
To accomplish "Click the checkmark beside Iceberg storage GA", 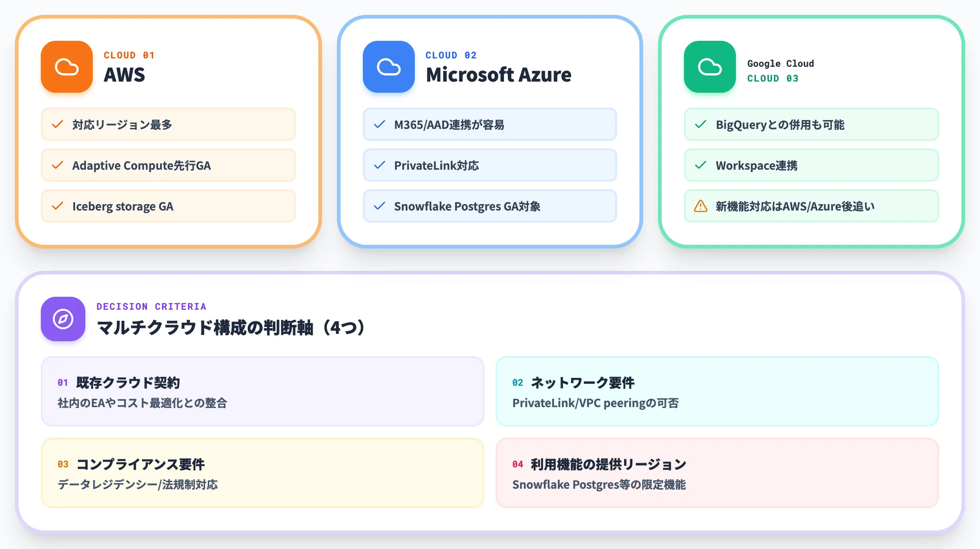I will 58,206.
